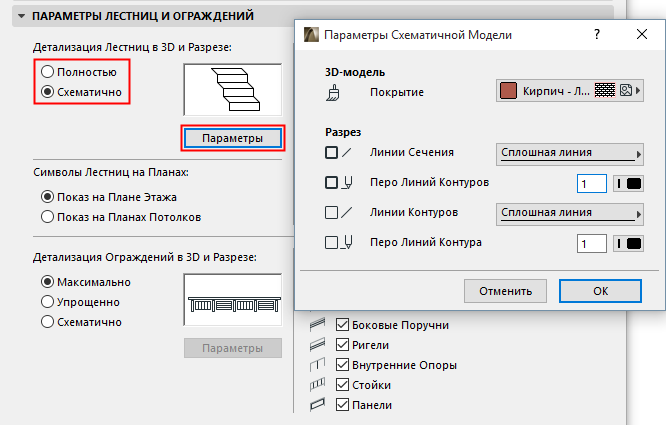The image size is (666, 425).
Task: Uncheck the Боковые Поручни checkbox
Action: coord(343,325)
